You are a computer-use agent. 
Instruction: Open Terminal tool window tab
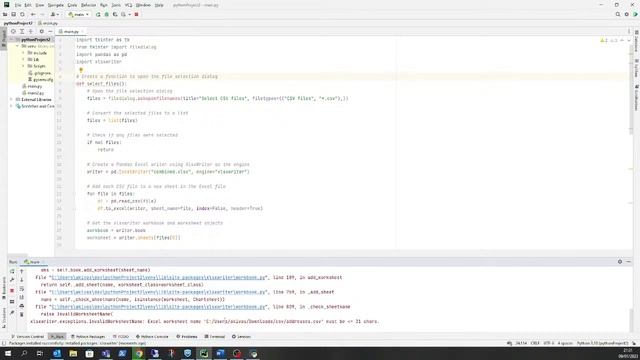point(215,337)
